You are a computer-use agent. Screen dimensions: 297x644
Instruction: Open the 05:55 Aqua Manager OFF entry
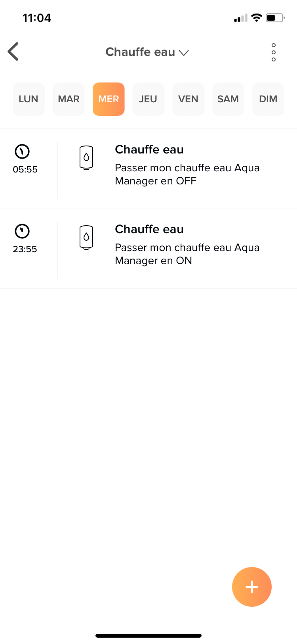coord(148,169)
